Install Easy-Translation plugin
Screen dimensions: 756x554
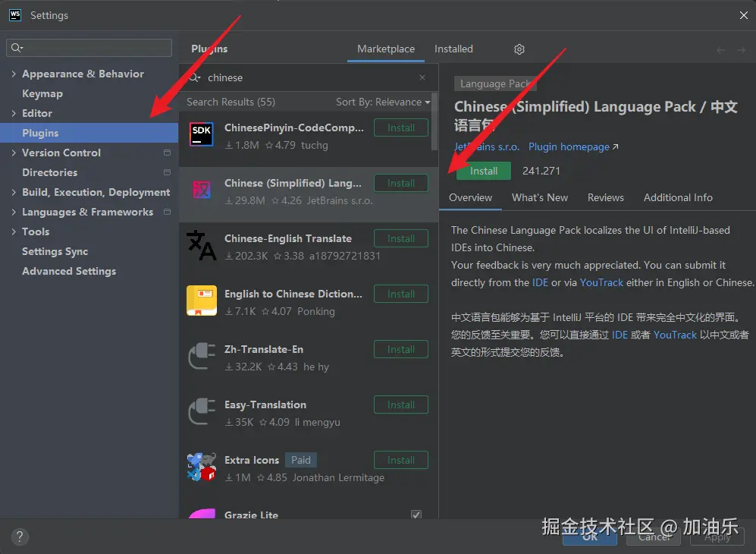pos(401,404)
